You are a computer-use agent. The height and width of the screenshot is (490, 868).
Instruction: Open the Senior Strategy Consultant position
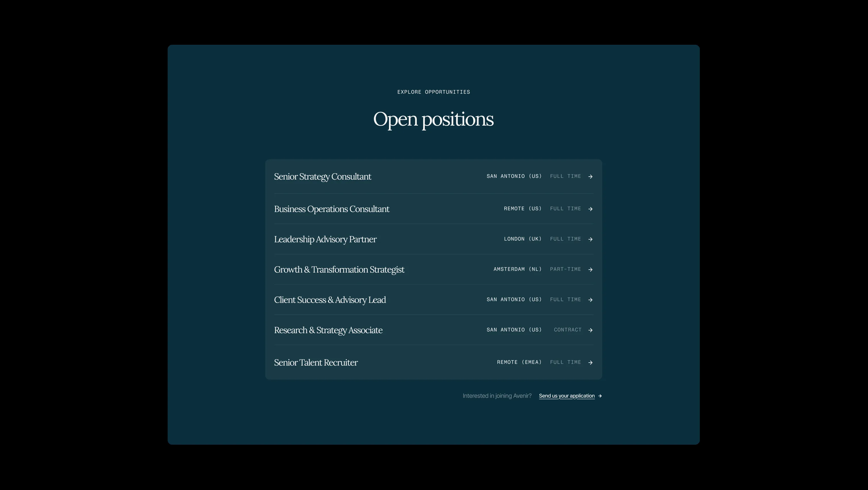tap(434, 176)
